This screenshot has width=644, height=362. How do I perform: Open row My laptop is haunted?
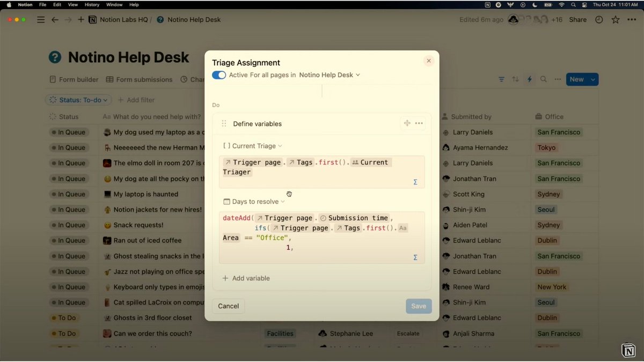click(x=146, y=194)
